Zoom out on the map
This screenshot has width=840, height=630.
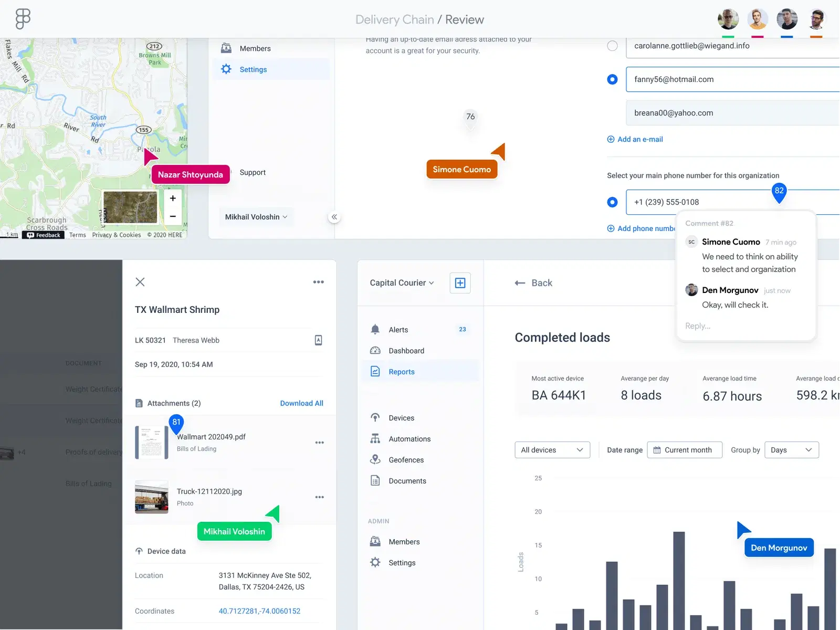coord(173,216)
